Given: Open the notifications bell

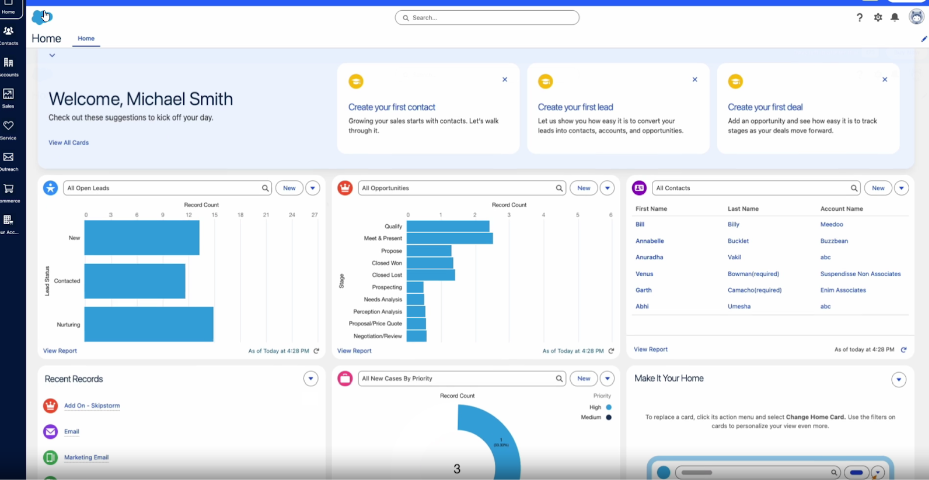Looking at the screenshot, I should coord(895,18).
